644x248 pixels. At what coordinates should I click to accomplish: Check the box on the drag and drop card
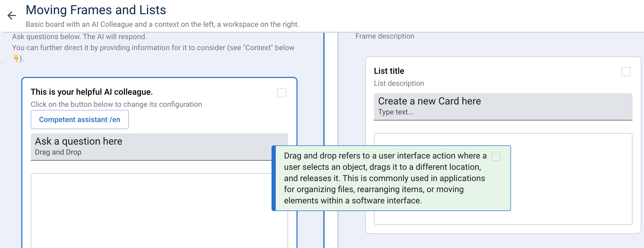[x=495, y=156]
